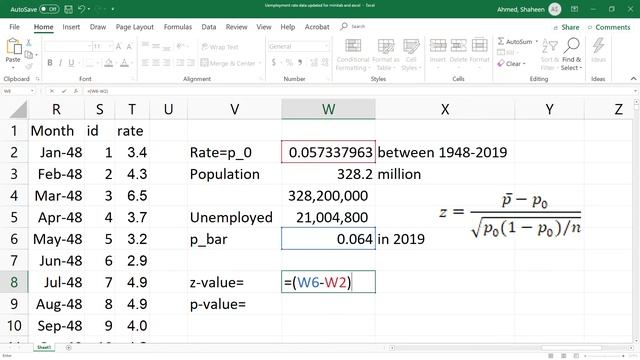Click the 'p-value=' label cell

(x=234, y=304)
